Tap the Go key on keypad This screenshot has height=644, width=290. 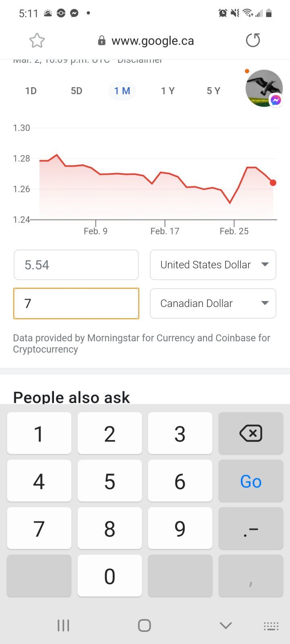pyautogui.click(x=251, y=481)
